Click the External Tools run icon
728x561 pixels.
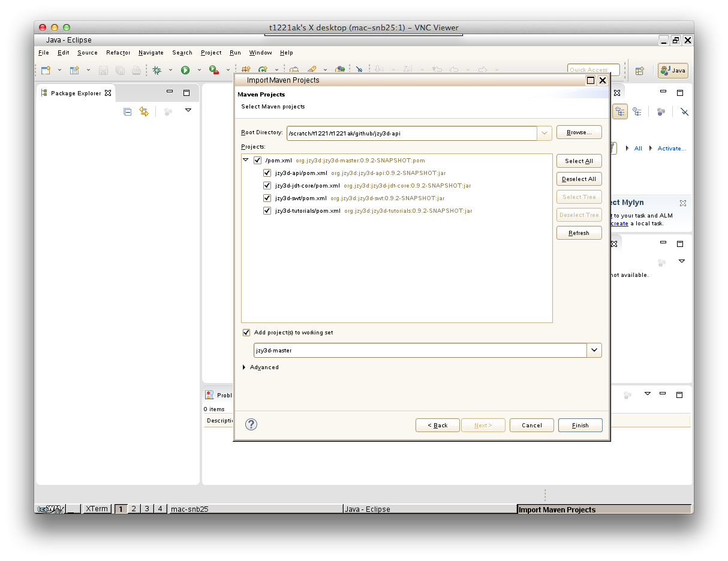pyautogui.click(x=214, y=70)
